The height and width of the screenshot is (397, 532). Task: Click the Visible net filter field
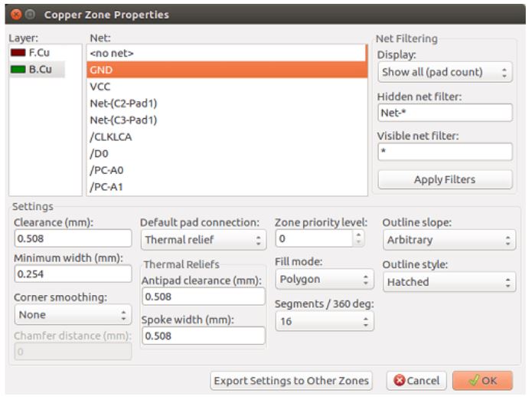tap(445, 152)
